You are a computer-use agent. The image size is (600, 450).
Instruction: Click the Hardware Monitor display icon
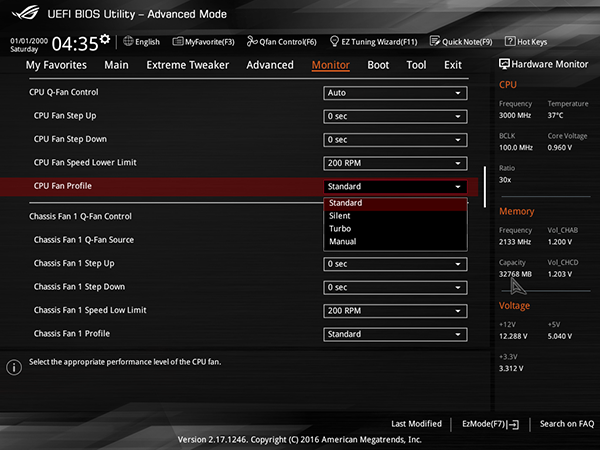[504, 64]
